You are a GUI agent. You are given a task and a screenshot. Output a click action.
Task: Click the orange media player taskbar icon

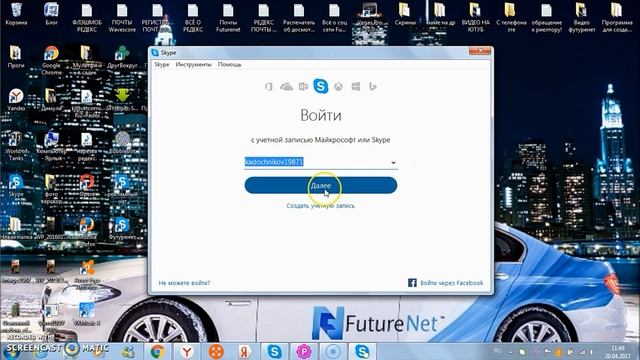tap(216, 351)
